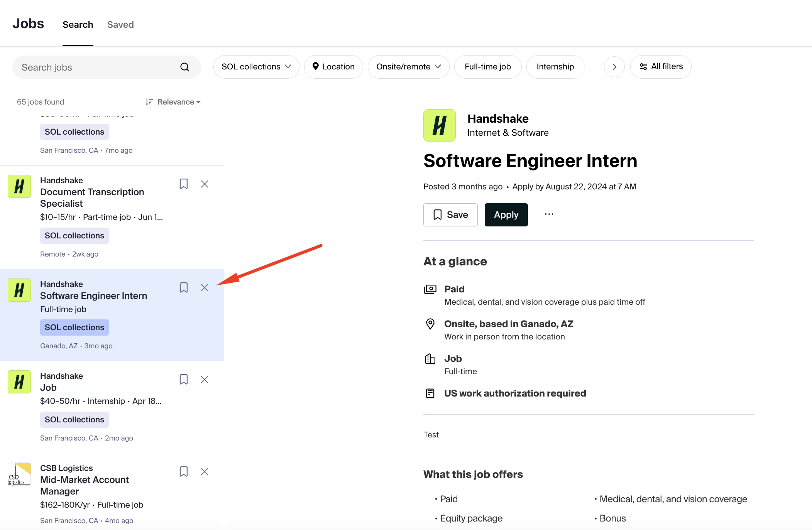This screenshot has width=812, height=530.
Task: Select the Search tab
Action: pos(78,25)
